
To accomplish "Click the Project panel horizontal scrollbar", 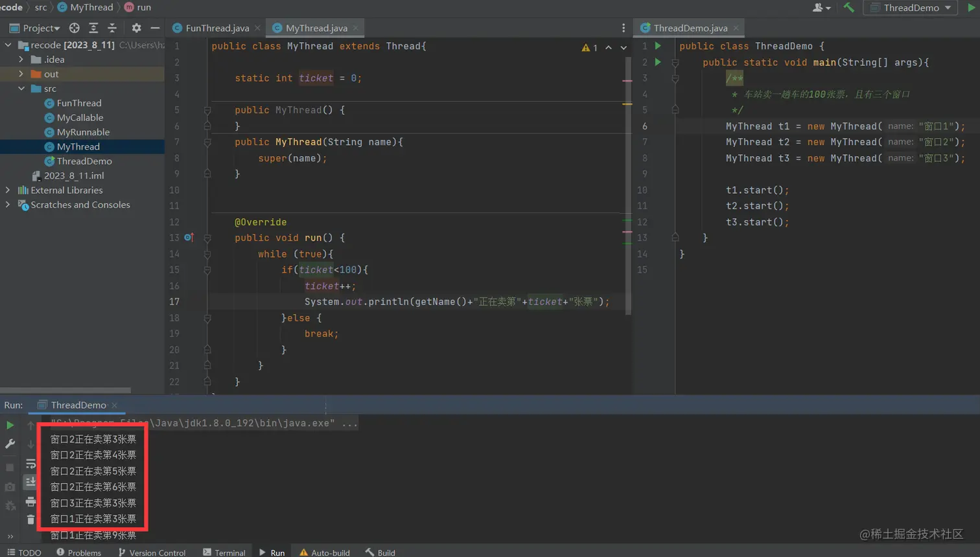I will [65, 391].
